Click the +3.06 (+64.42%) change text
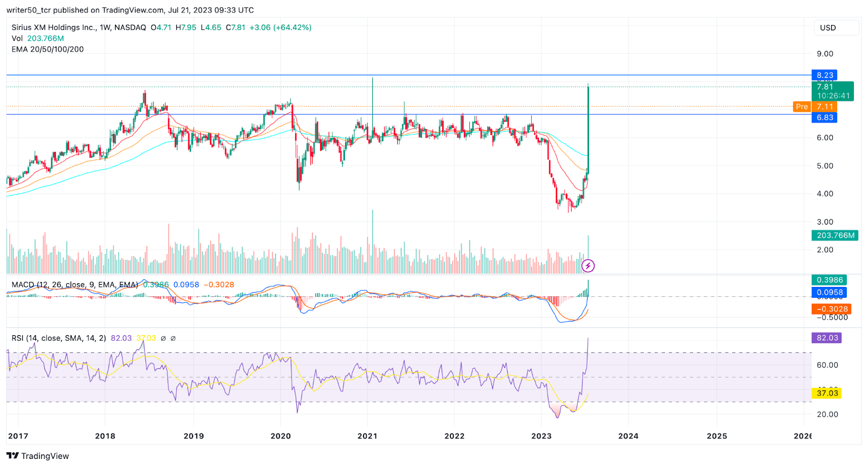868x467 pixels. [x=280, y=28]
